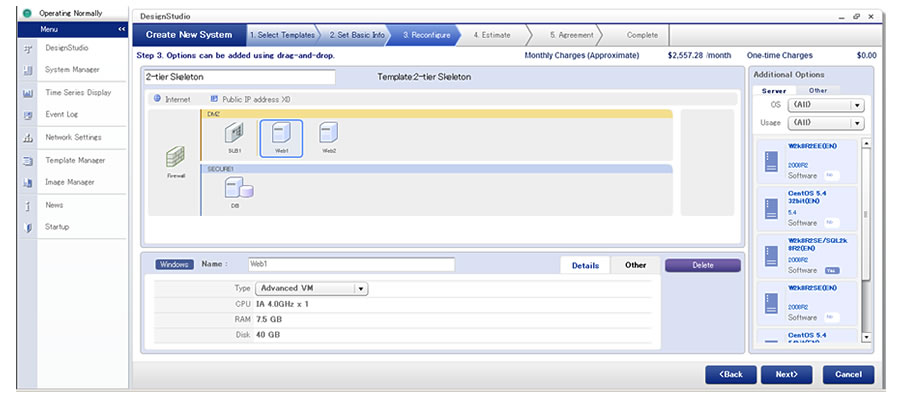Switch to Other tab in Additional Options

point(818,90)
